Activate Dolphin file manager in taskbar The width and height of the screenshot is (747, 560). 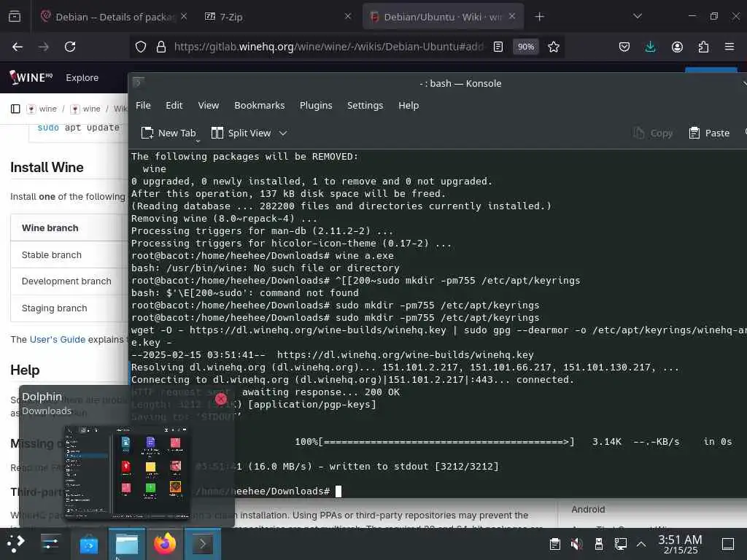tap(127, 544)
